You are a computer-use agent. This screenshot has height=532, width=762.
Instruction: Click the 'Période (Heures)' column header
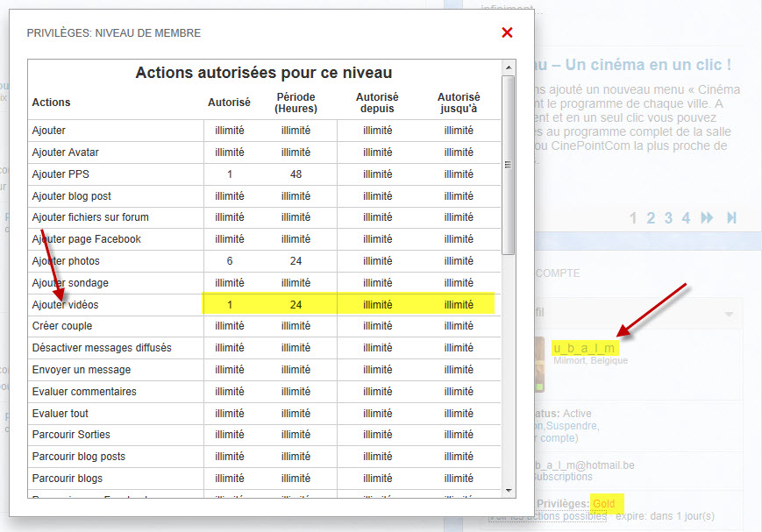tap(296, 103)
